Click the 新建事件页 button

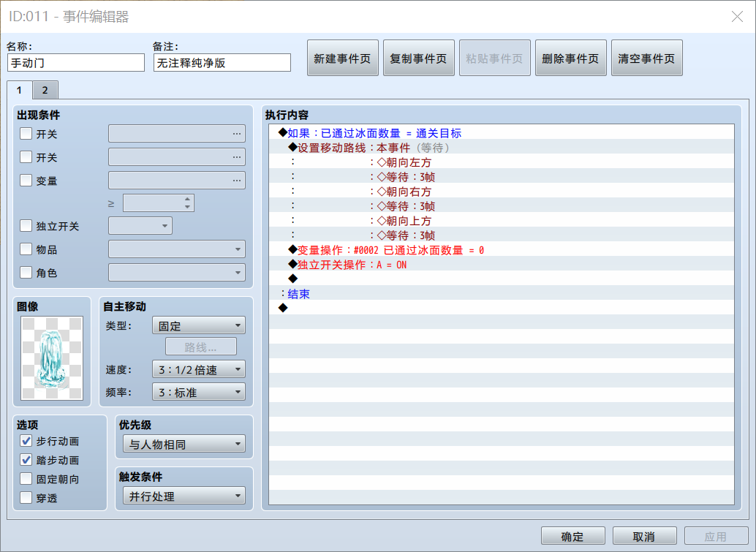pos(343,58)
